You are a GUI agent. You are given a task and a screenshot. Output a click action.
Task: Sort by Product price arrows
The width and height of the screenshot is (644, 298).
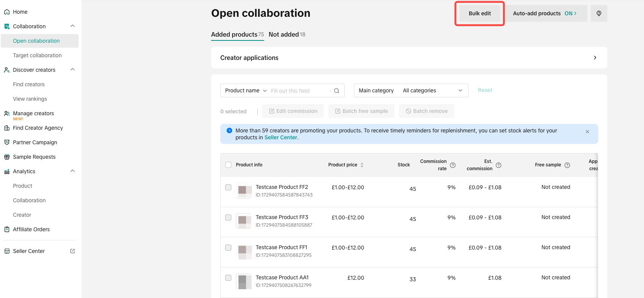tap(362, 165)
